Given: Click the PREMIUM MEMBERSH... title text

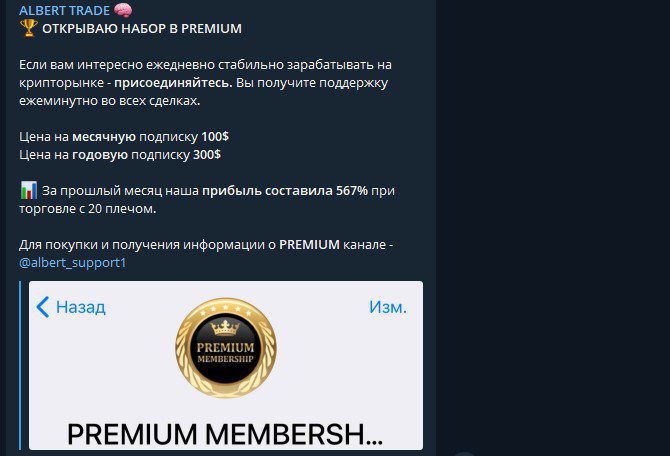Looking at the screenshot, I should click(x=225, y=435).
